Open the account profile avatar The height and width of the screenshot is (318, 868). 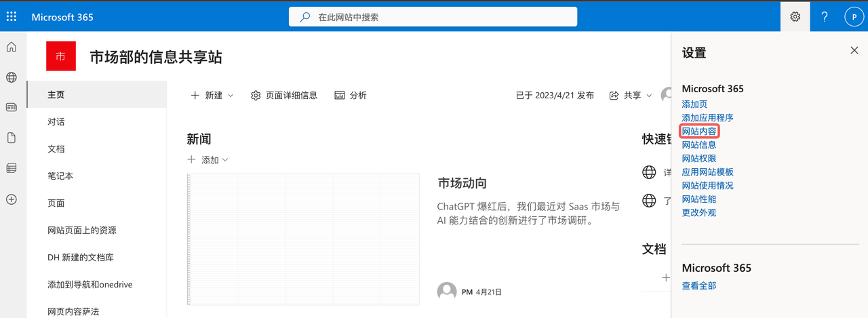coord(854,17)
